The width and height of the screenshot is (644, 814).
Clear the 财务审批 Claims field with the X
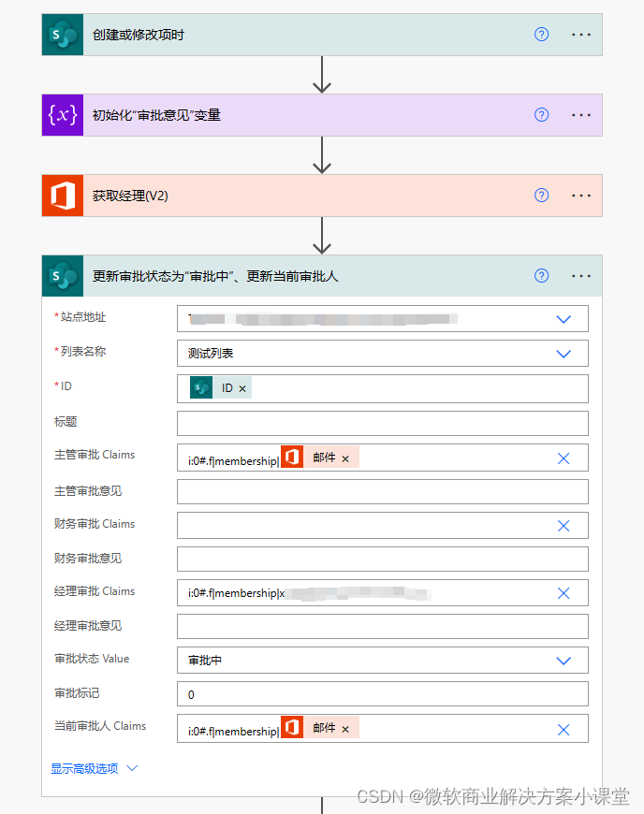click(563, 526)
